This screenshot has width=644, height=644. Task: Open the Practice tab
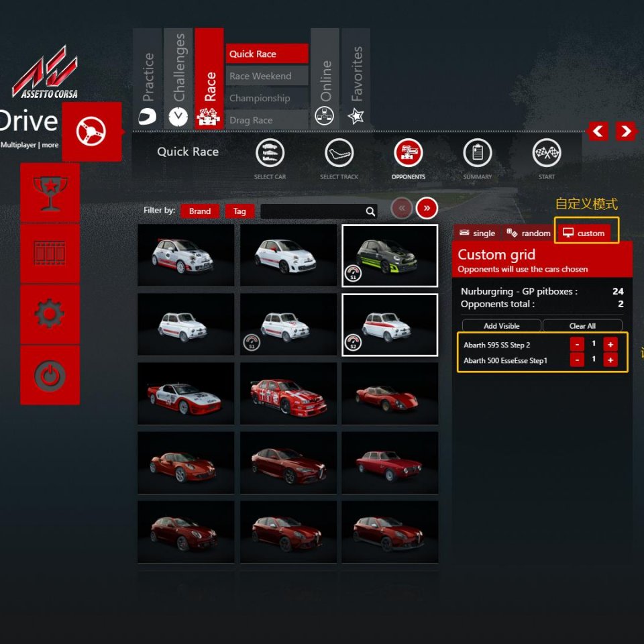pos(148,78)
